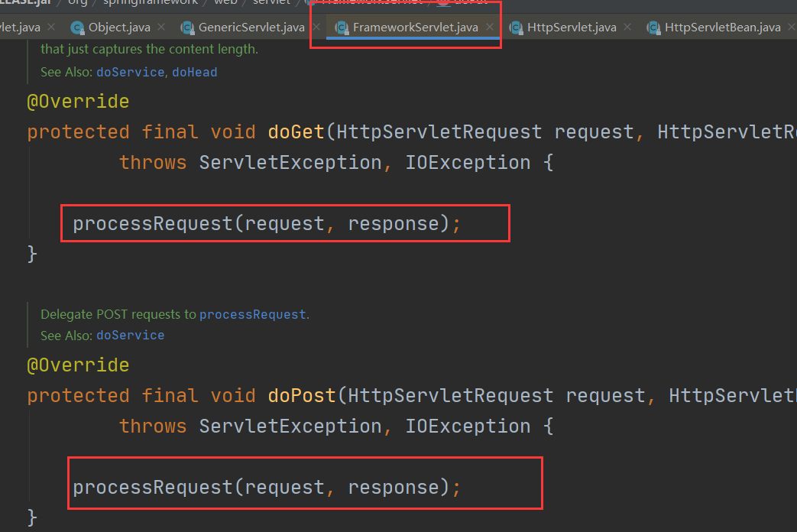Follow the doService link above doPost
The image size is (797, 532).
click(130, 335)
